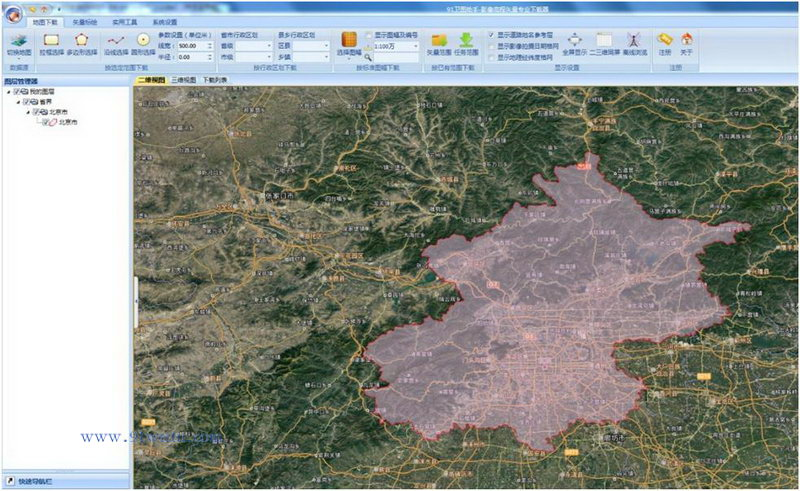Screen dimensions: 800x491
Task: Switch to the 三维视图 view tab
Action: pyautogui.click(x=184, y=80)
